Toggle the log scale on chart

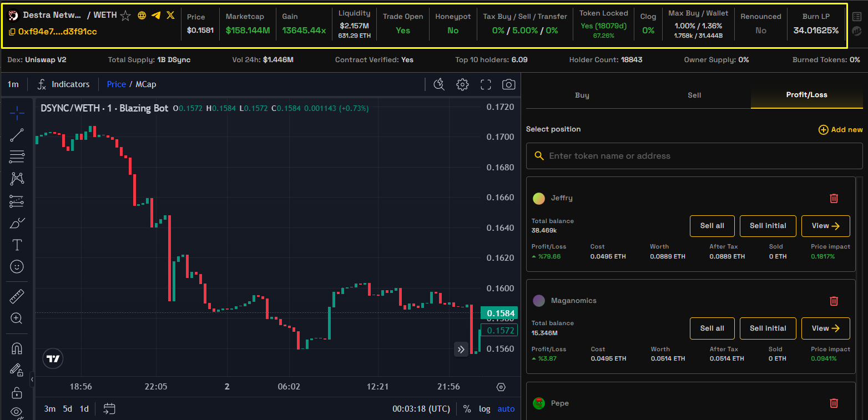click(x=485, y=409)
